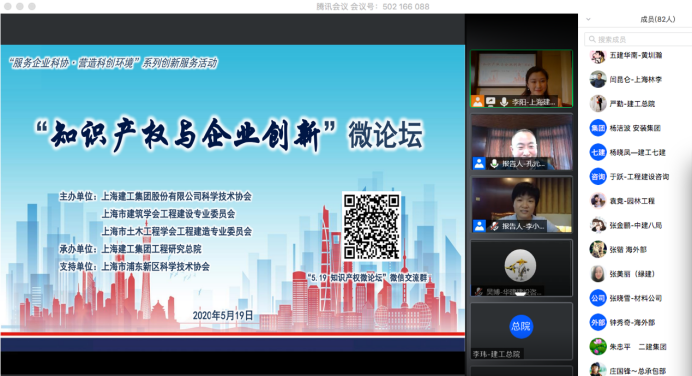Click the QR code on the shared slide
This screenshot has height=376, width=692.
tap(372, 227)
